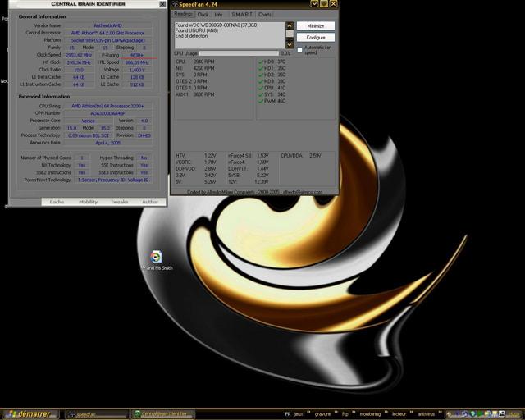Click the green check icon beside HD0
The image size is (525, 420).
[x=261, y=62]
